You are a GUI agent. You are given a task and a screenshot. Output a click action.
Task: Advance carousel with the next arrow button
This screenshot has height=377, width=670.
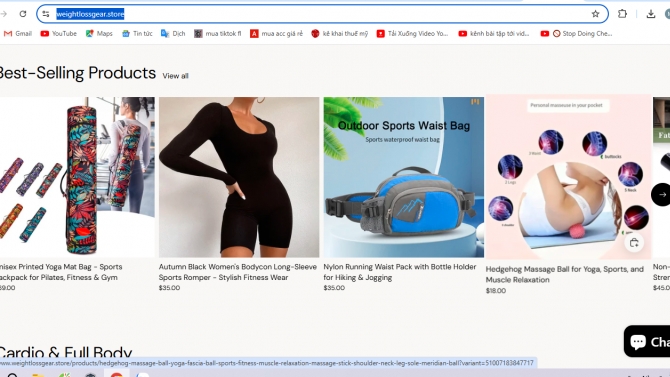[661, 194]
